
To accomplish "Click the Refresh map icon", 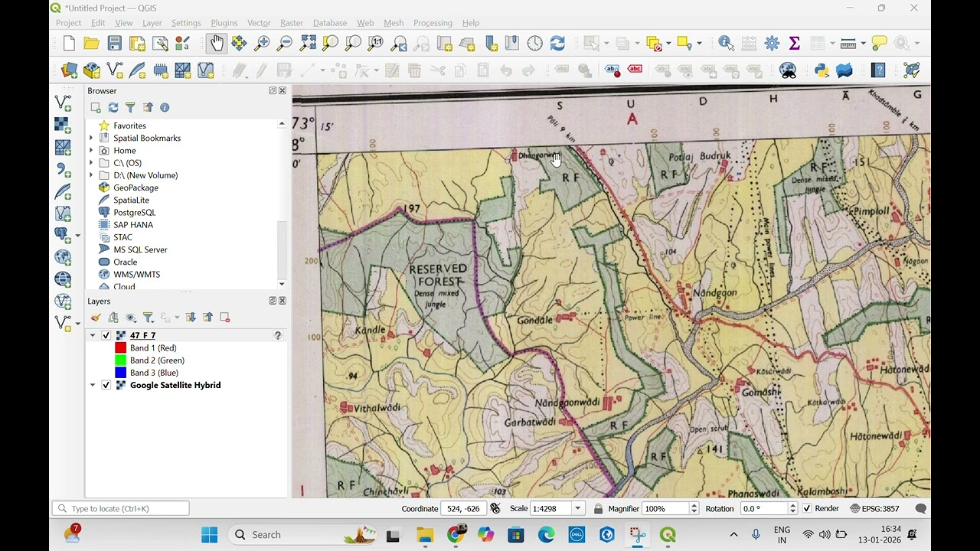I will 557,44.
